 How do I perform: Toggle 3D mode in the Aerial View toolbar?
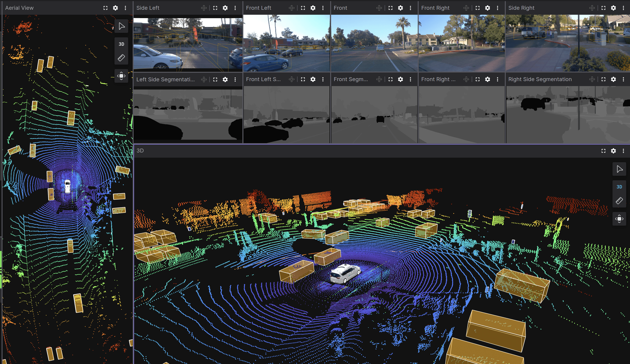coord(122,44)
